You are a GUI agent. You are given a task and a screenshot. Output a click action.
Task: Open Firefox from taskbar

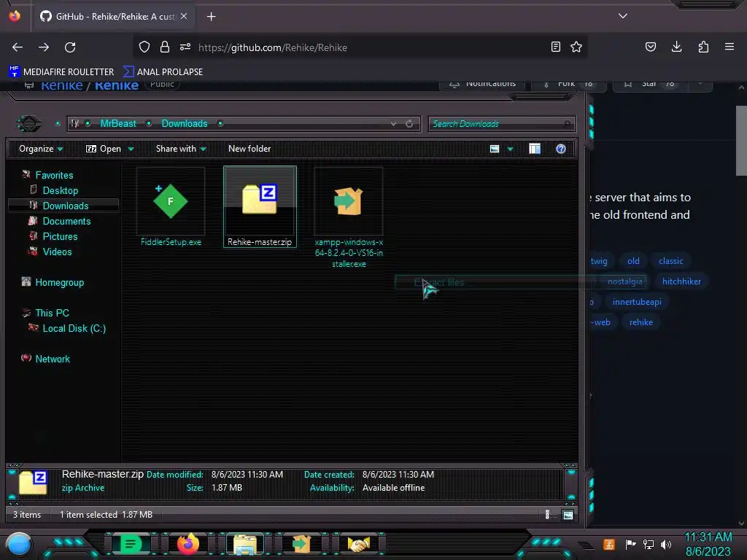187,544
